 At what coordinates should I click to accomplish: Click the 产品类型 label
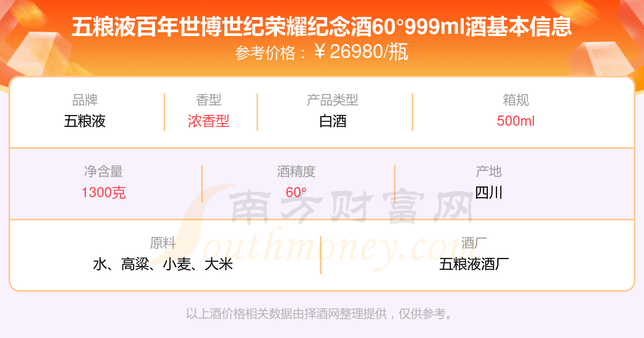[333, 100]
